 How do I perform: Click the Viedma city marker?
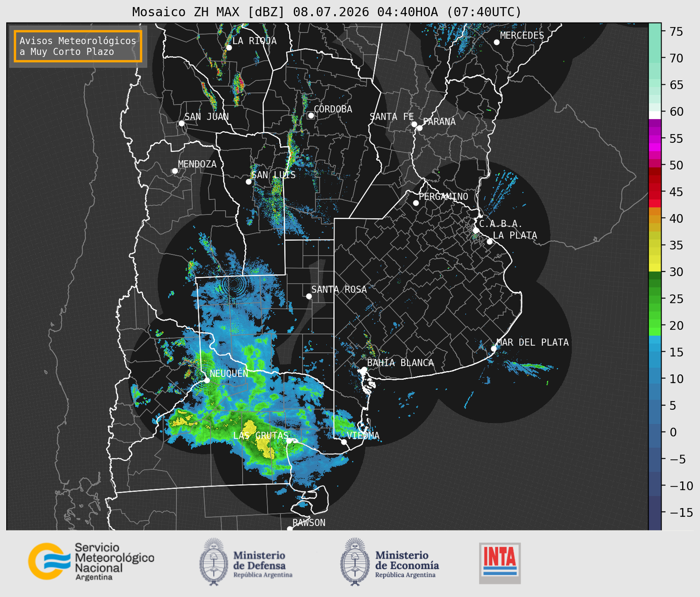point(344,442)
